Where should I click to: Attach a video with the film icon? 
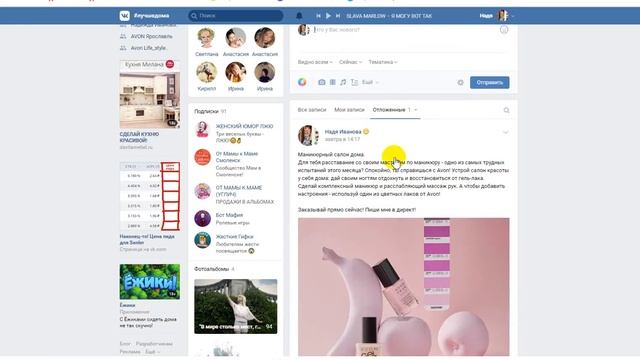pyautogui.click(x=333, y=82)
